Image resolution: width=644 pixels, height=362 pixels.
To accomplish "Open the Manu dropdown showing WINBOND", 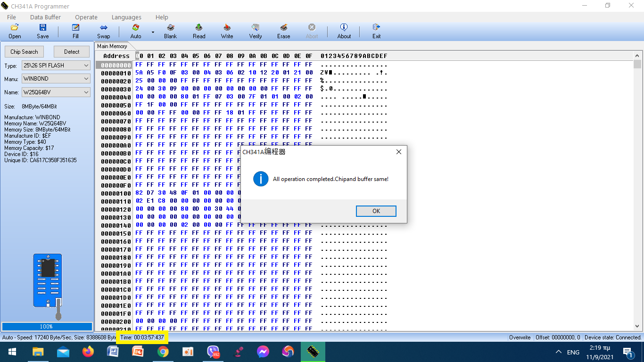I will tap(56, 79).
